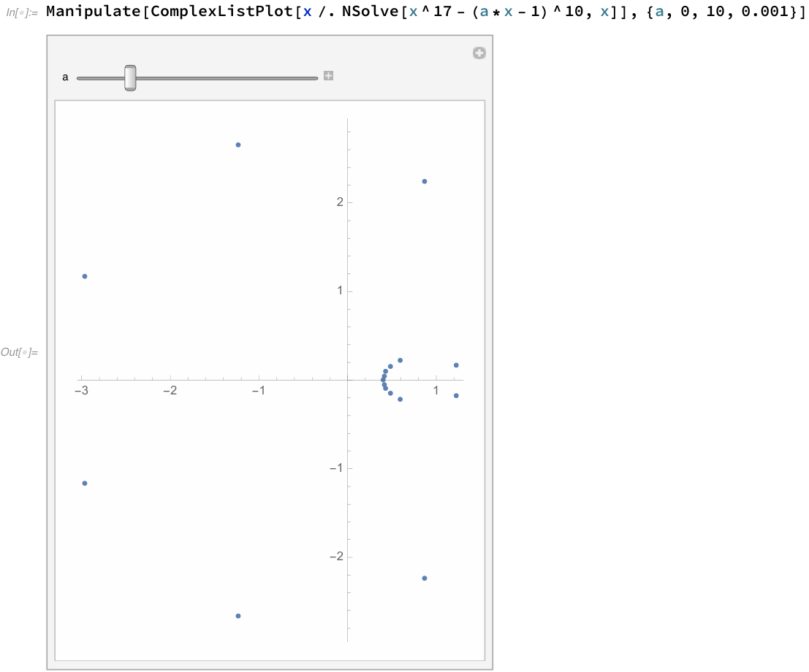Click the 0.001 step value in the code
This screenshot has height=672, width=809.
point(764,12)
